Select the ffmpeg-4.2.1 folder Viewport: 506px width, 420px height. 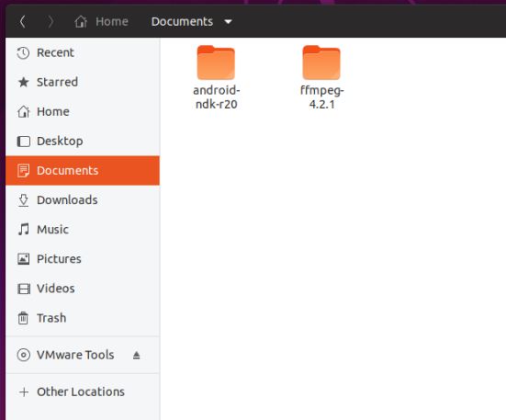click(x=321, y=78)
